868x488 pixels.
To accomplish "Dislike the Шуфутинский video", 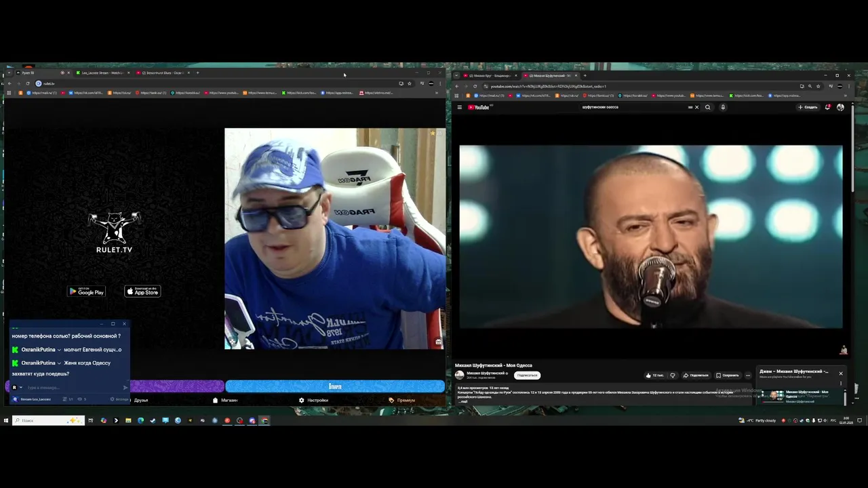I will point(673,375).
